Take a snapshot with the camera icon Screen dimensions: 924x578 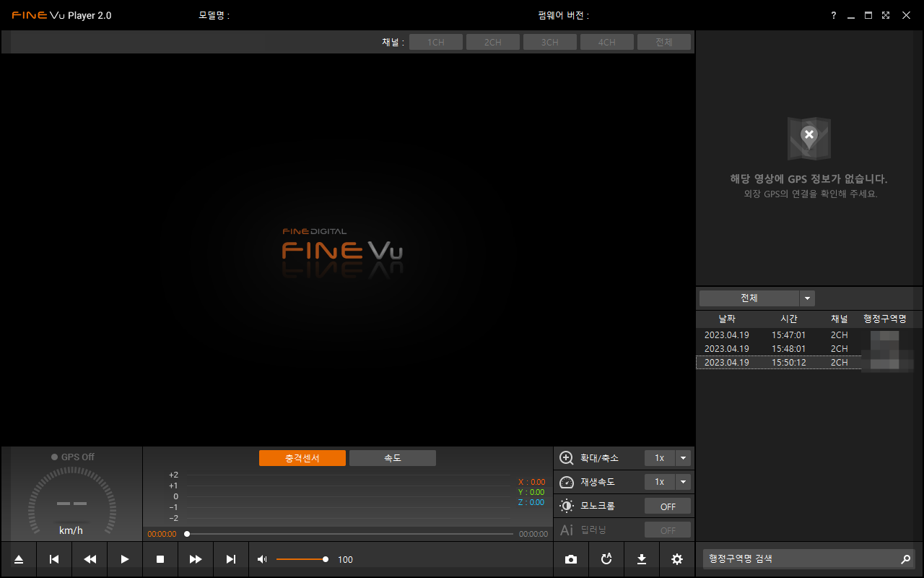(x=571, y=559)
